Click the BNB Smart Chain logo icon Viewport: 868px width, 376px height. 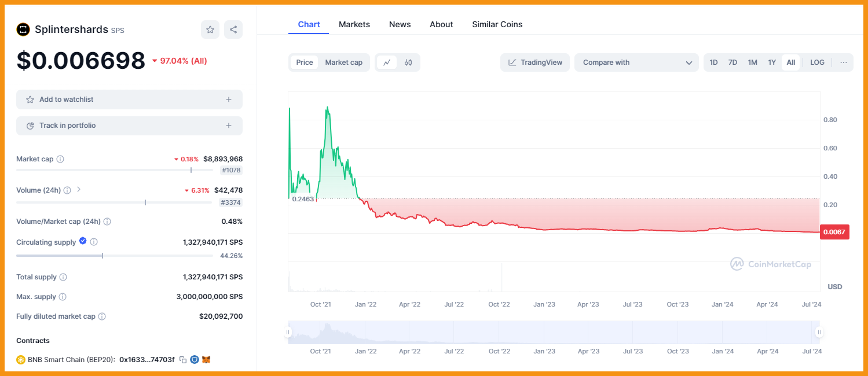point(21,360)
